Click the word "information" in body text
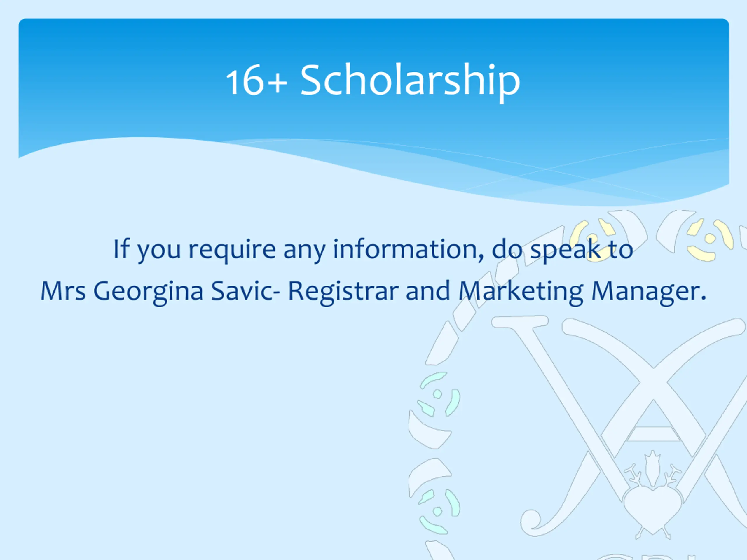This screenshot has height=560, width=747. (x=408, y=249)
